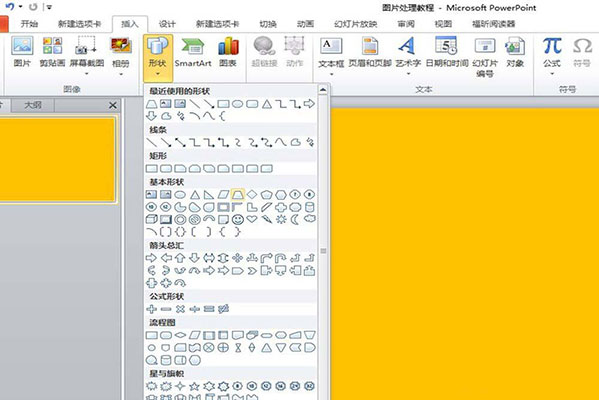Open the screenshot dropdown arrow
The height and width of the screenshot is (400, 599).
point(87,74)
